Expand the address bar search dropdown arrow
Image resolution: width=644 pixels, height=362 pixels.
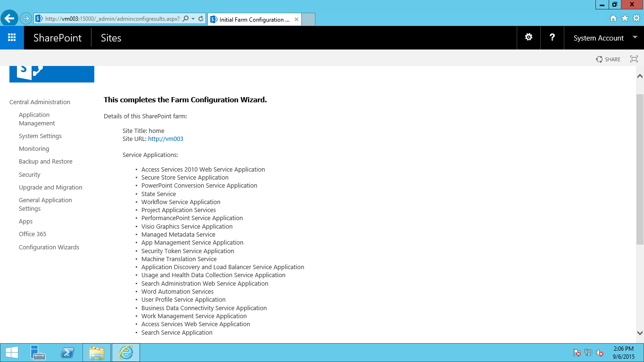coord(193,19)
